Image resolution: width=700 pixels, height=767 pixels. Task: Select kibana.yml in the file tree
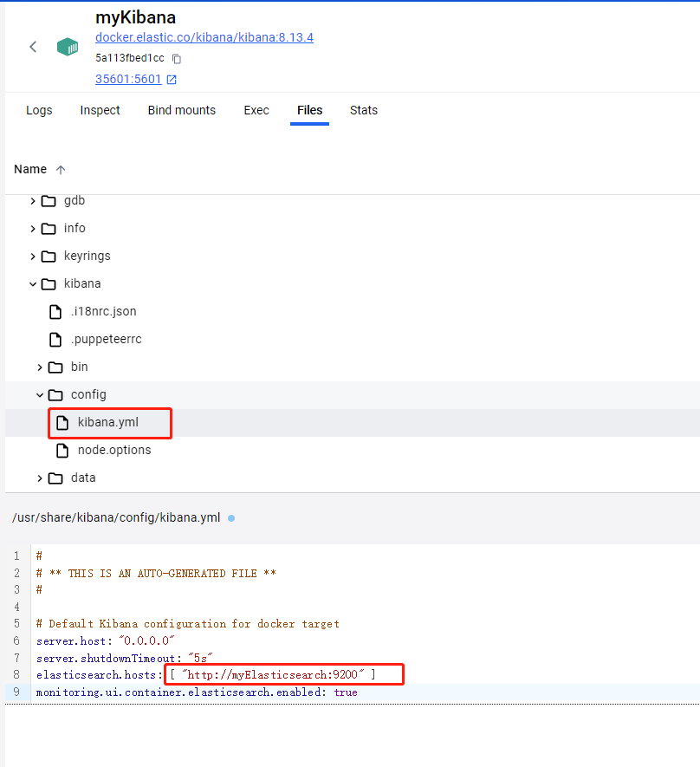click(107, 422)
